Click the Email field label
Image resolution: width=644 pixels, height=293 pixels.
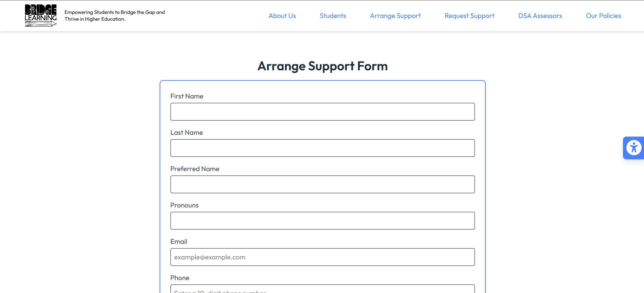[179, 242]
